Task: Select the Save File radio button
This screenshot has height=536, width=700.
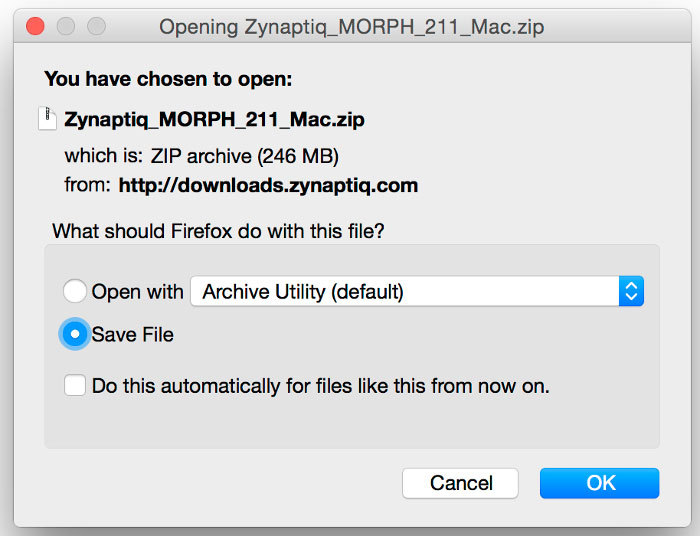Action: pyautogui.click(x=75, y=334)
